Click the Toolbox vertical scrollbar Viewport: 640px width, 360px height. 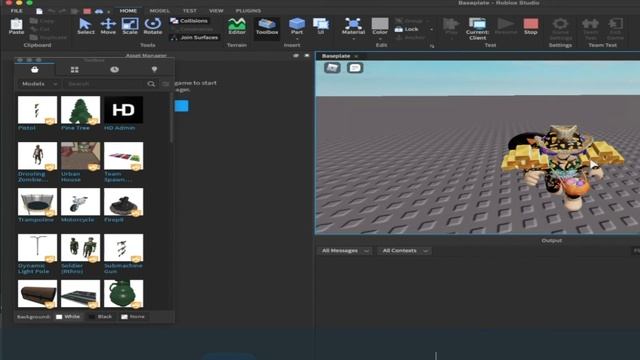[x=171, y=118]
